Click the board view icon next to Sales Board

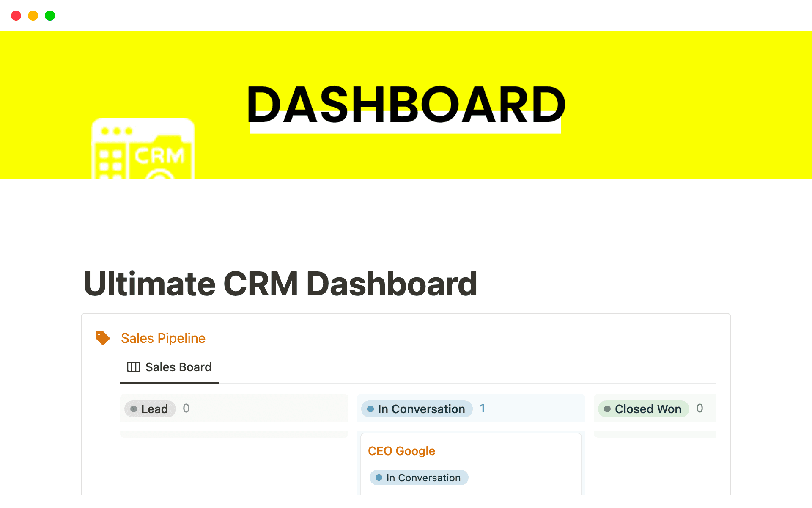coord(134,367)
